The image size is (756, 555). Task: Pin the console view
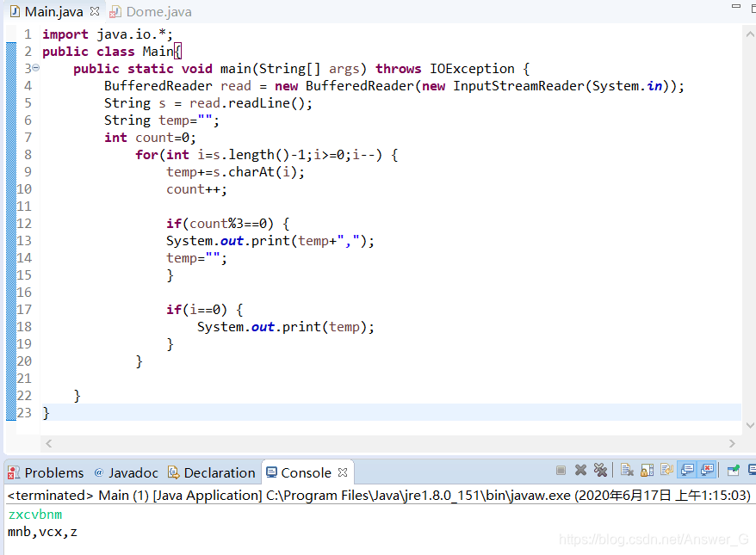click(x=734, y=470)
